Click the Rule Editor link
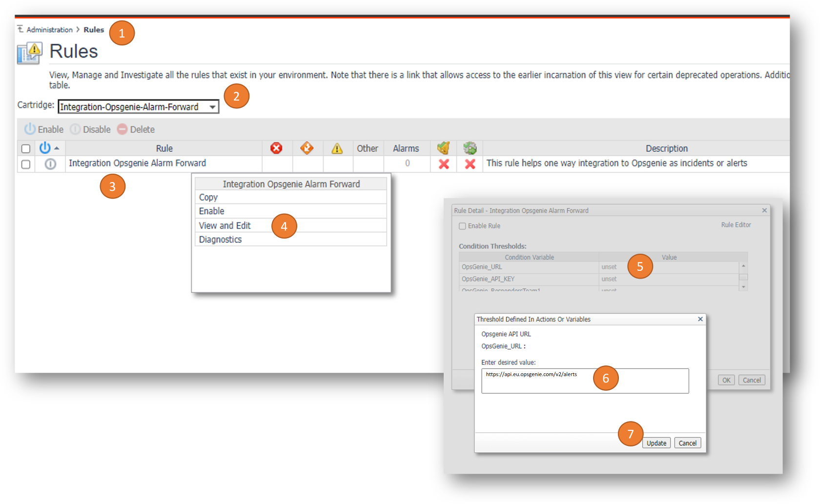 [x=736, y=225]
